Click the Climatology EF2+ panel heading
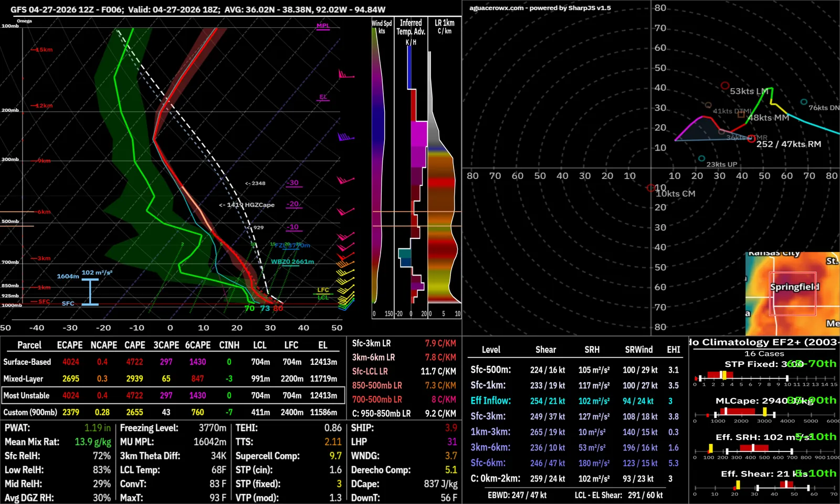The width and height of the screenshot is (840, 504). click(x=764, y=342)
